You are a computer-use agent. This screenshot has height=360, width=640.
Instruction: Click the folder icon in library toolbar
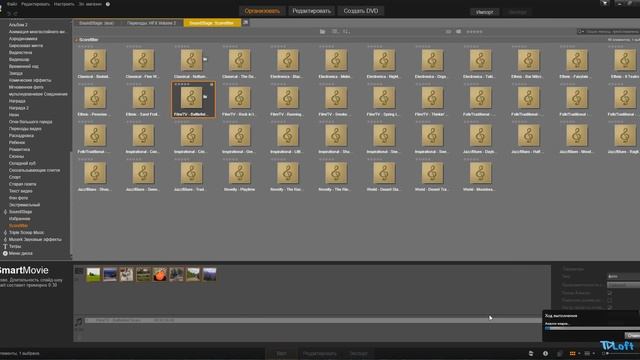click(322, 31)
